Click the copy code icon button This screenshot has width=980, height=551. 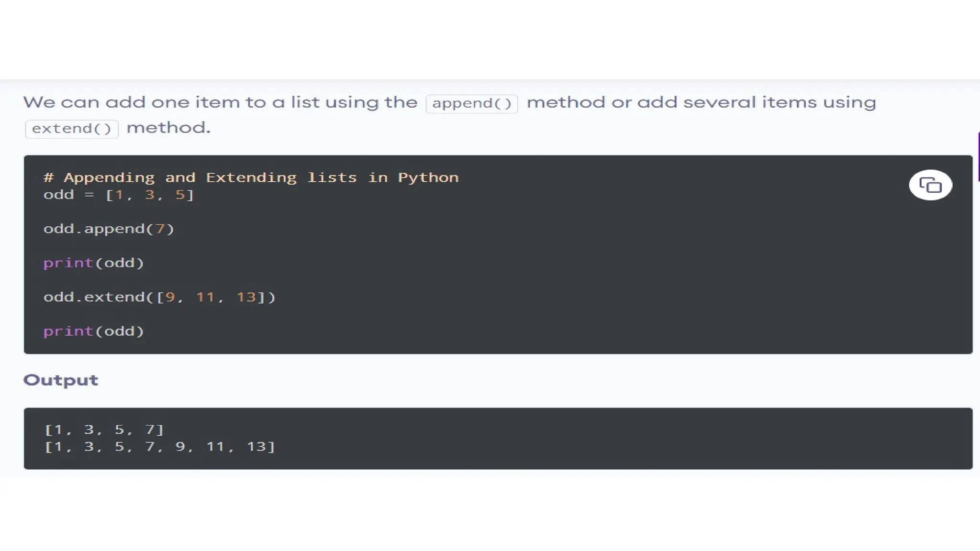coord(930,185)
